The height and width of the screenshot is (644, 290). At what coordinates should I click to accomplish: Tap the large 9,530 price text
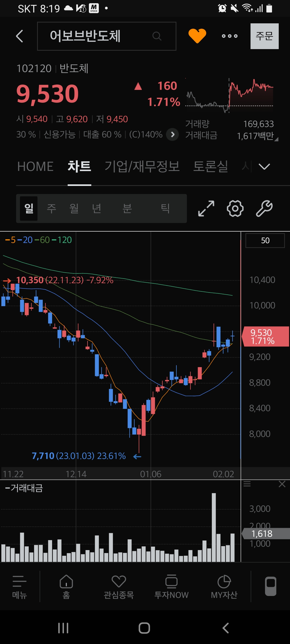pos(48,94)
